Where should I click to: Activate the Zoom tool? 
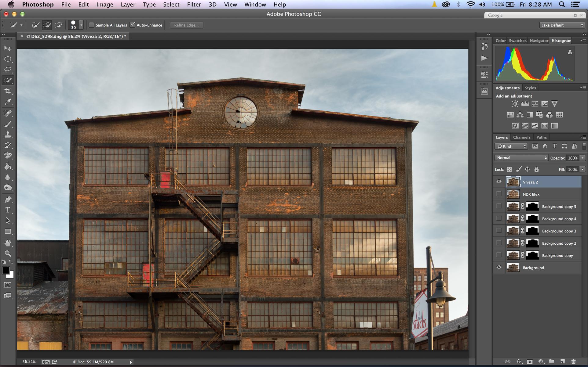pyautogui.click(x=8, y=253)
